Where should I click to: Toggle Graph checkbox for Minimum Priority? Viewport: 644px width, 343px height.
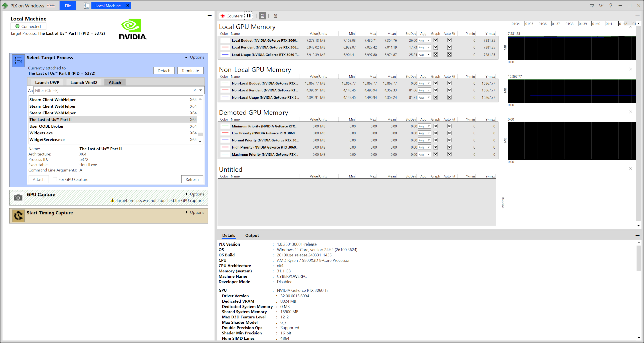[x=436, y=126]
